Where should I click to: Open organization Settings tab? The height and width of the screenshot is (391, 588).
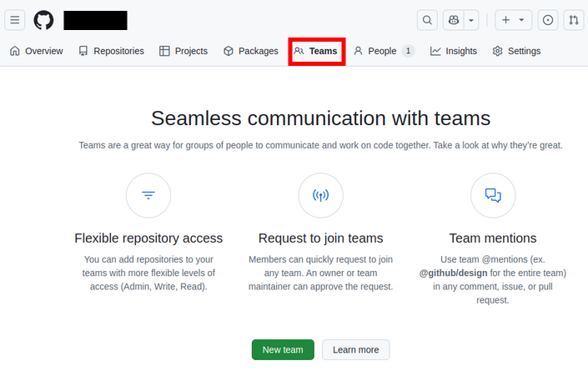(516, 51)
